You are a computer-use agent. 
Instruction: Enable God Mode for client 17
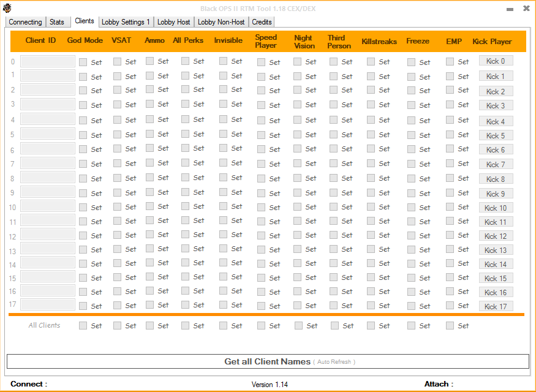click(x=83, y=306)
